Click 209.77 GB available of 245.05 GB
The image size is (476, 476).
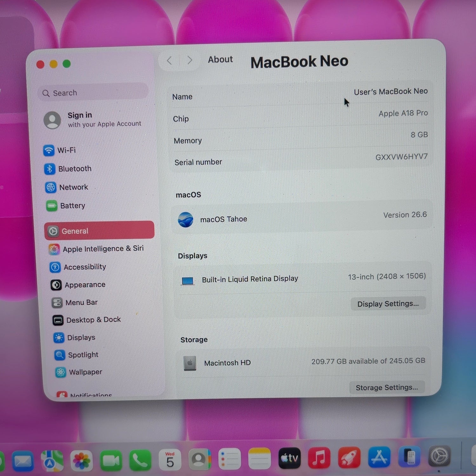(x=368, y=361)
